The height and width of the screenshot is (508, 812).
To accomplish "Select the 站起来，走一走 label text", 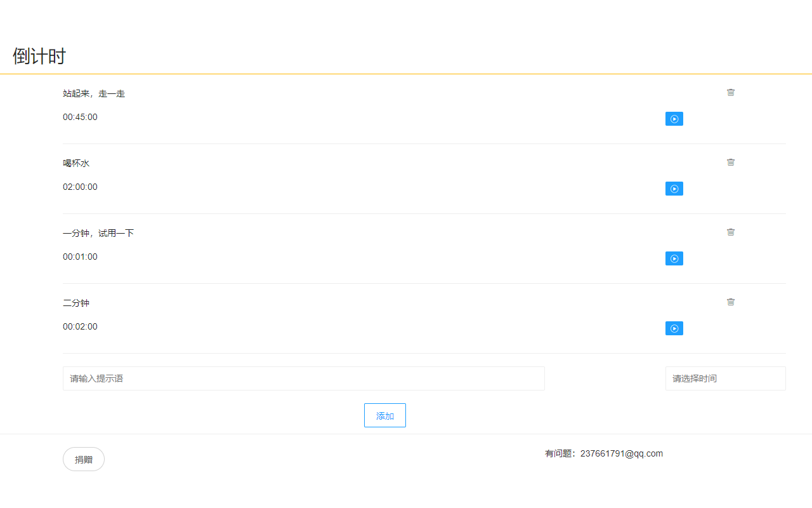I will click(x=94, y=94).
